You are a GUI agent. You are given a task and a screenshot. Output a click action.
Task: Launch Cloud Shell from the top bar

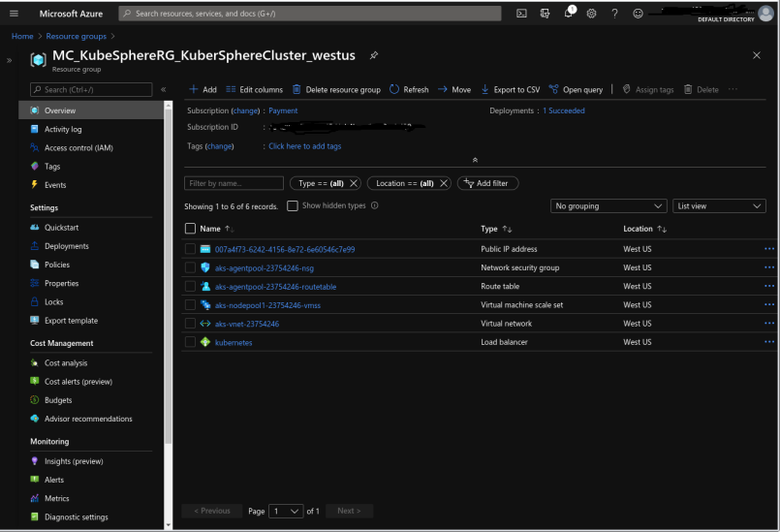pyautogui.click(x=521, y=14)
